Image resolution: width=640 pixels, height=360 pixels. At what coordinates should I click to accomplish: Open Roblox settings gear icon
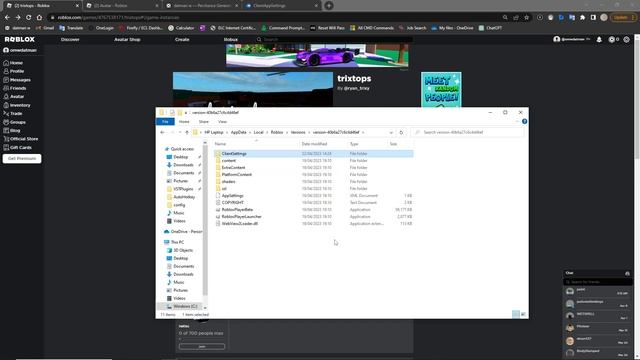coord(627,40)
